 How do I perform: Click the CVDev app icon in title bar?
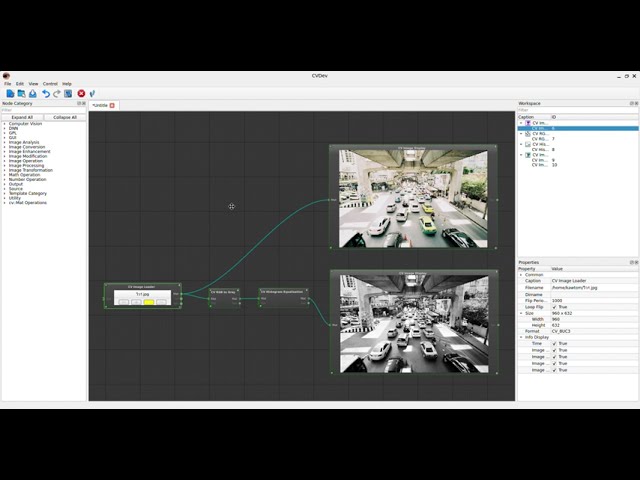point(6,76)
